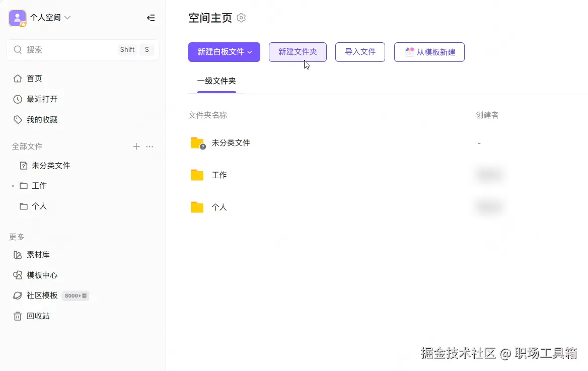Screen dimensions: 588x371
Task: Go to 我的收藏 favorites
Action: pos(42,120)
